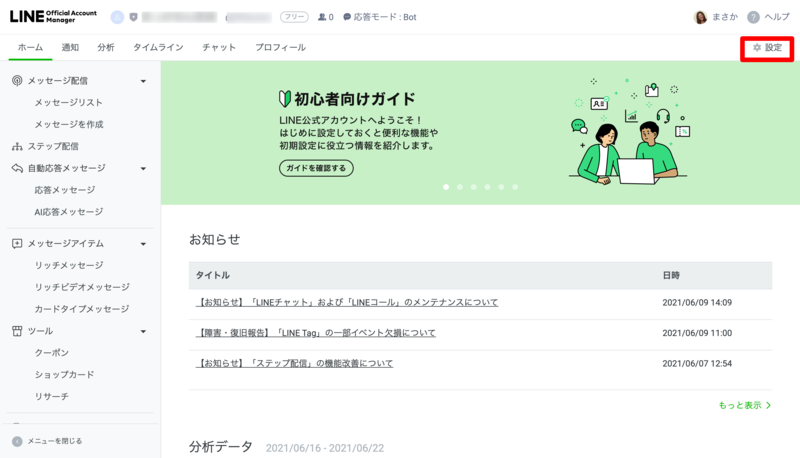Screen dimensions: 800x458
Task: Click the 分析データ heading
Action: (220, 447)
